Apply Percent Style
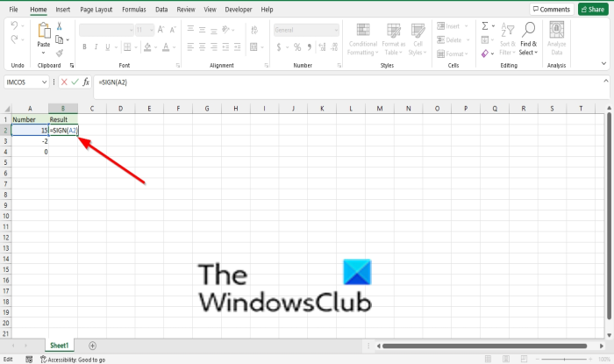 pyautogui.click(x=297, y=47)
